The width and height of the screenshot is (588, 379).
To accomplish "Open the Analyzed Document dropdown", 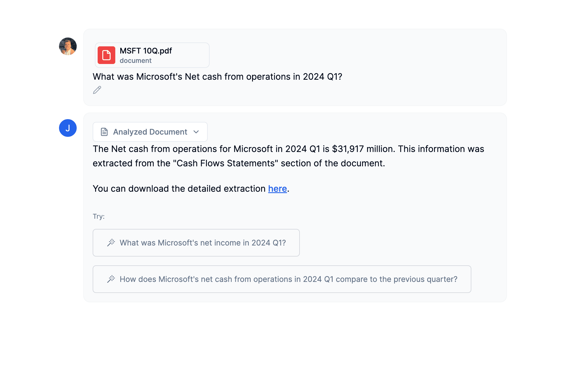I will (150, 132).
